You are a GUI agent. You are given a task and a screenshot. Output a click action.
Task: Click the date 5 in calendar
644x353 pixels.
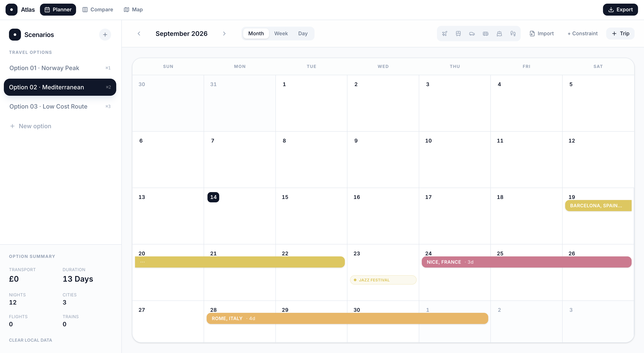[x=571, y=84]
